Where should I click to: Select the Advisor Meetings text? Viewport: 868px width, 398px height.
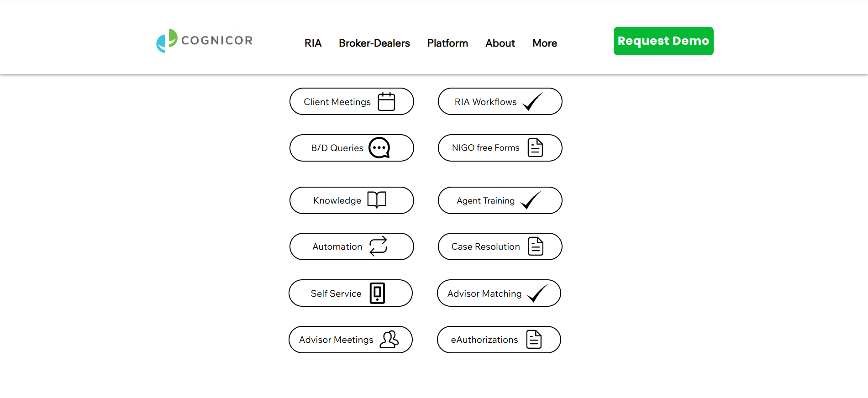pyautogui.click(x=337, y=340)
